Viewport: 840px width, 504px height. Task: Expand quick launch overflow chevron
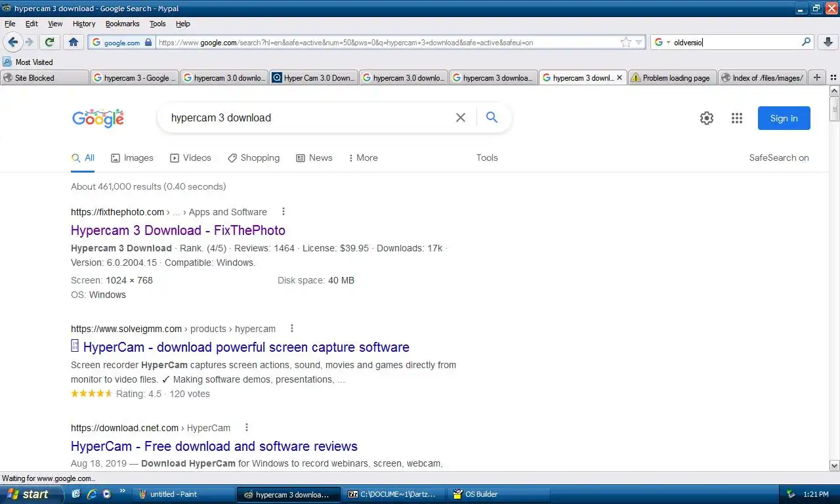pyautogui.click(x=122, y=491)
